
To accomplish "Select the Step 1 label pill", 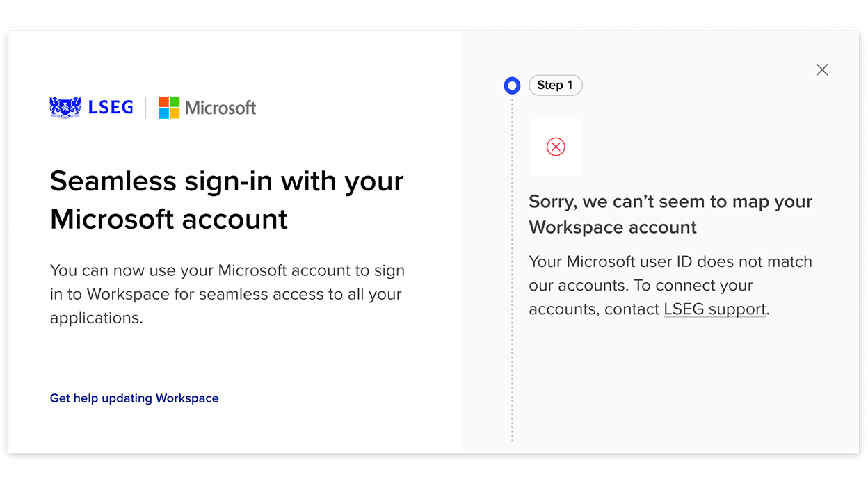I will [x=556, y=85].
